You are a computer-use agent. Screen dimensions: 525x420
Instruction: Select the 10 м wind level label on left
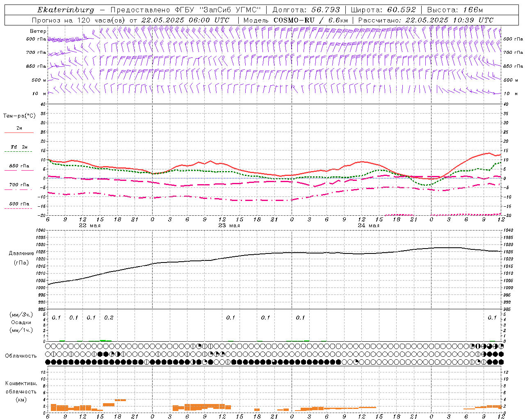point(39,94)
